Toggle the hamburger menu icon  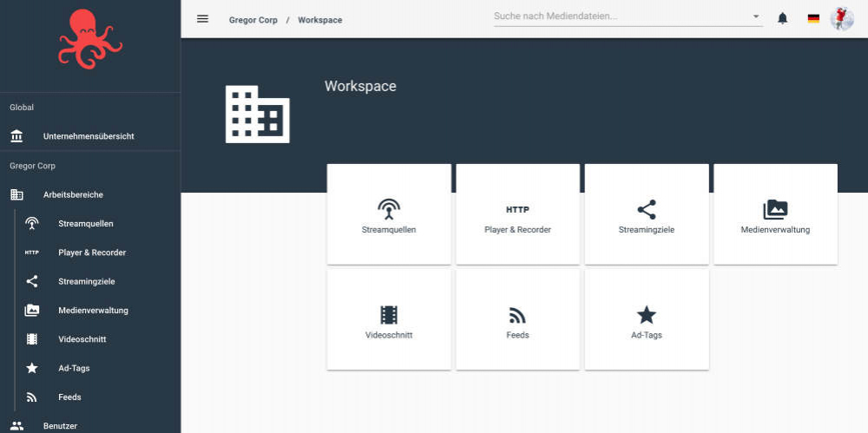[202, 19]
